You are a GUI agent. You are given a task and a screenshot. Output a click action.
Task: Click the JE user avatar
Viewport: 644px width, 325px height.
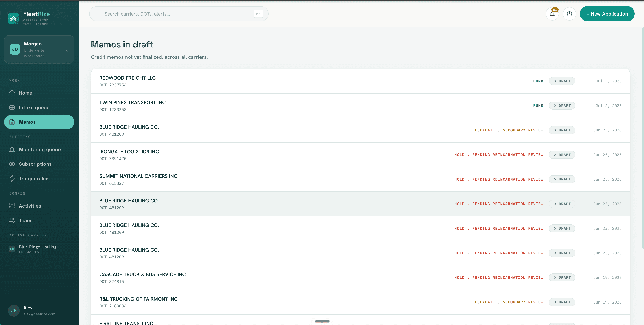click(14, 310)
